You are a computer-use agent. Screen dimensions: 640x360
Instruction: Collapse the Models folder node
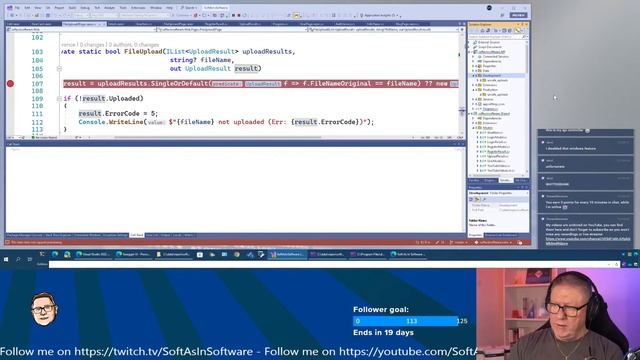(473, 128)
